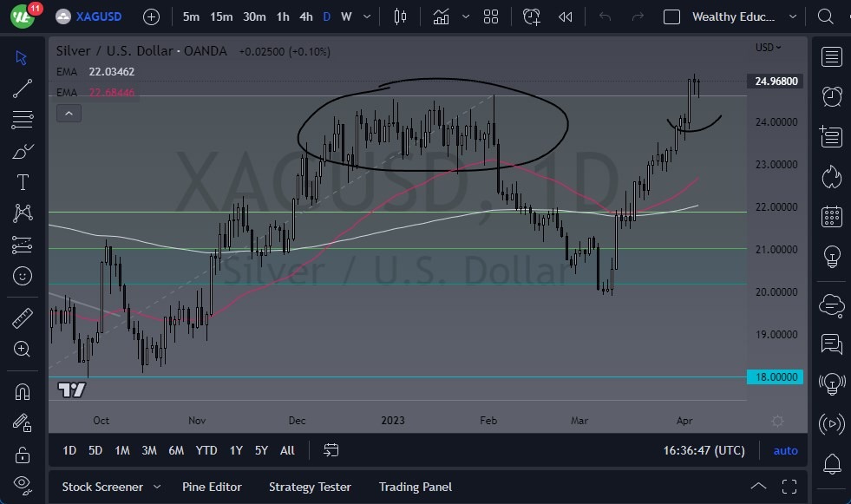
Task: Open the watchlist panel
Action: coord(831,56)
